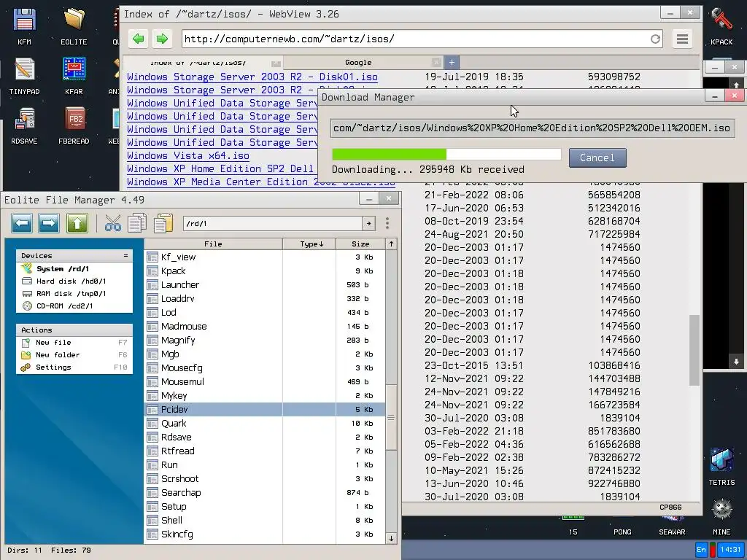747x560 pixels.
Task: Open WebView hamburger menu
Action: click(682, 39)
